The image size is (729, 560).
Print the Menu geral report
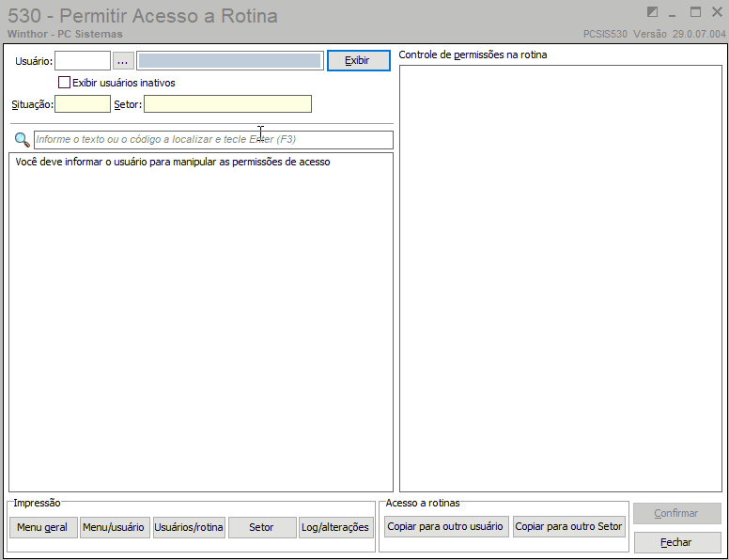pyautogui.click(x=43, y=527)
